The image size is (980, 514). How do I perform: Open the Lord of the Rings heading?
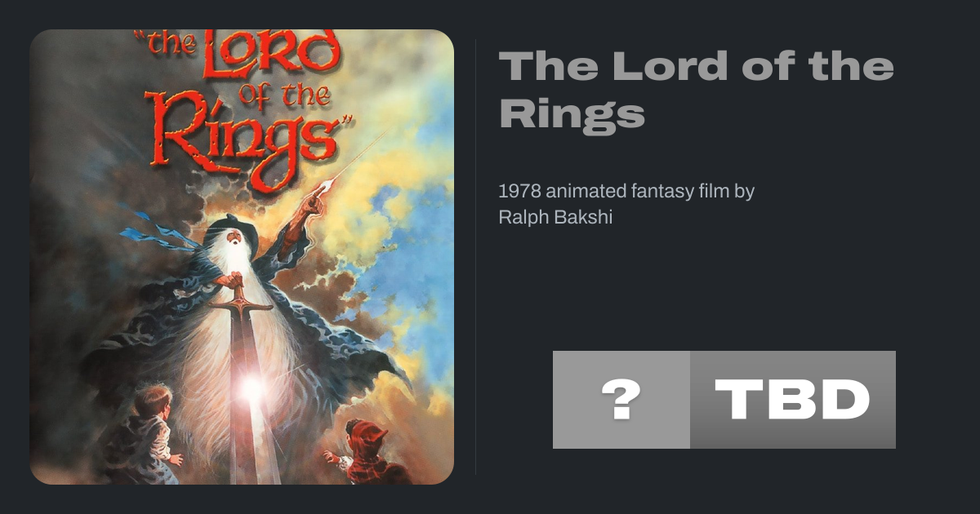(696, 90)
